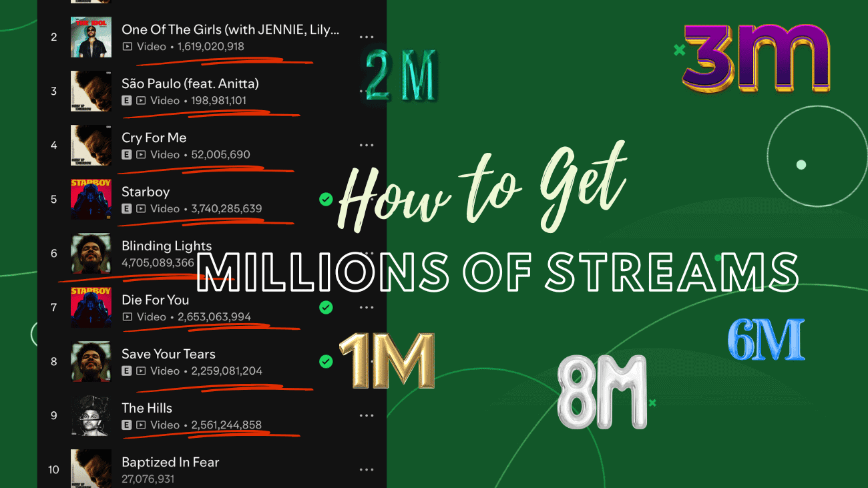Click The Hills album artwork thumbnail

(91, 415)
